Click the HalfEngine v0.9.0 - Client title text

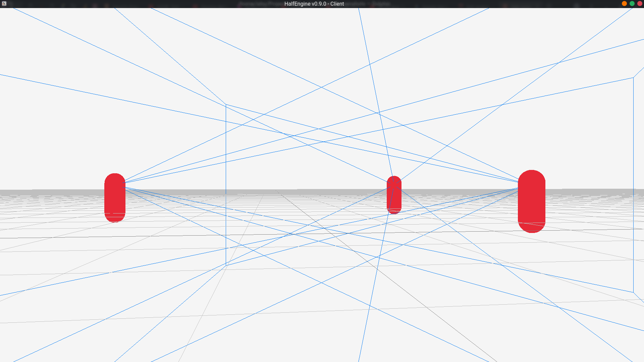[x=314, y=4]
